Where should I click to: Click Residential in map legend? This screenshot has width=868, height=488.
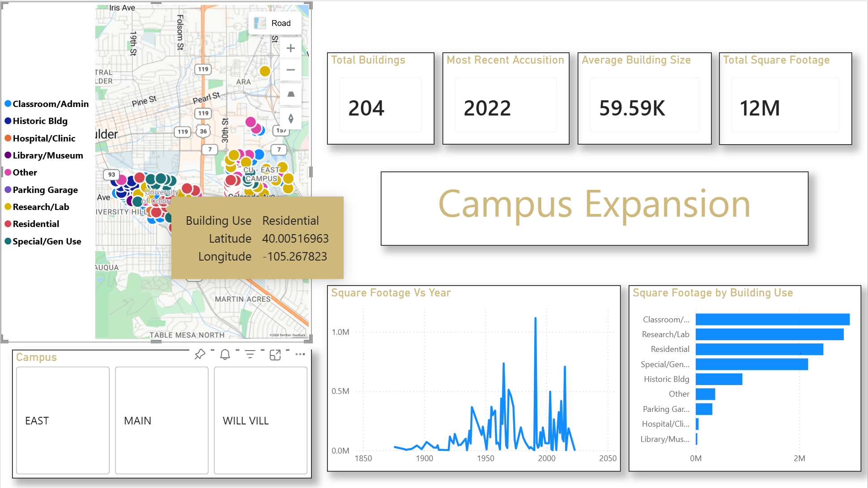point(36,224)
